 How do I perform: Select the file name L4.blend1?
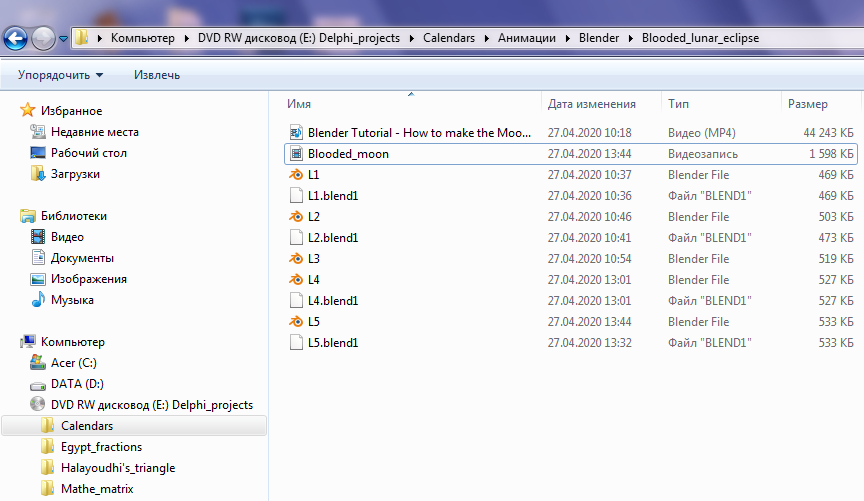(x=333, y=300)
